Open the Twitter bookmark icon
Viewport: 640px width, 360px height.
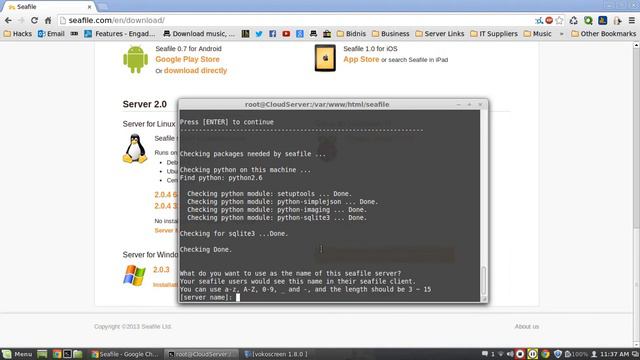pyautogui.click(x=259, y=34)
